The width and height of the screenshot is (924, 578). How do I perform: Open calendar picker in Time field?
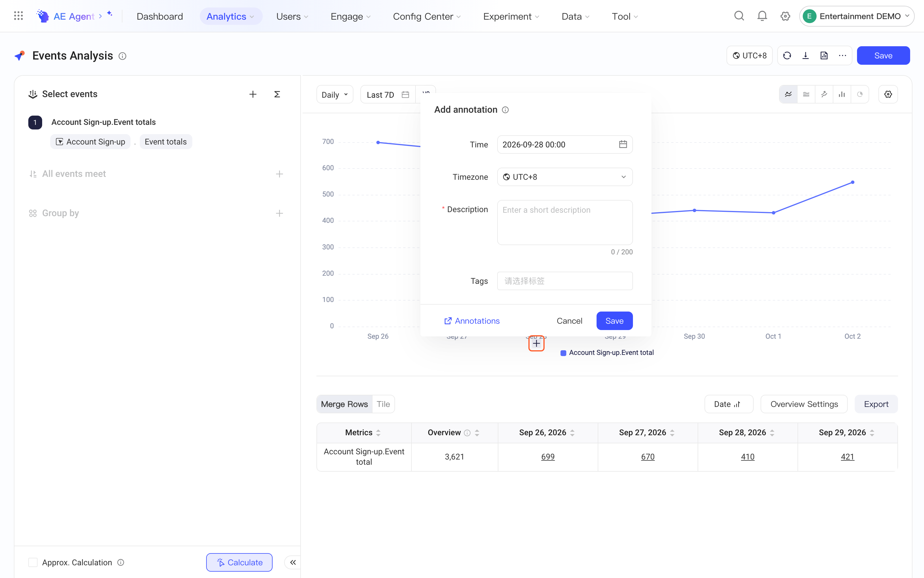[623, 144]
